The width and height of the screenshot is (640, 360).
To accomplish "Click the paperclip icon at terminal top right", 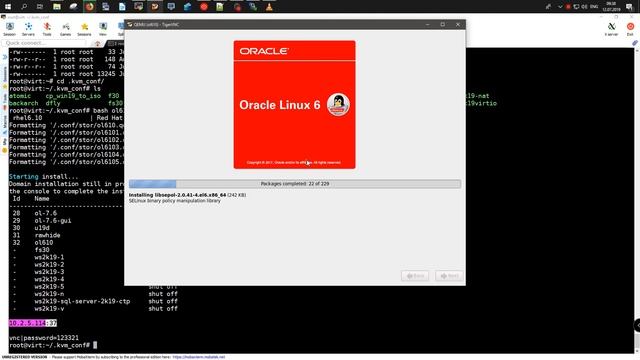I will coord(635,43).
